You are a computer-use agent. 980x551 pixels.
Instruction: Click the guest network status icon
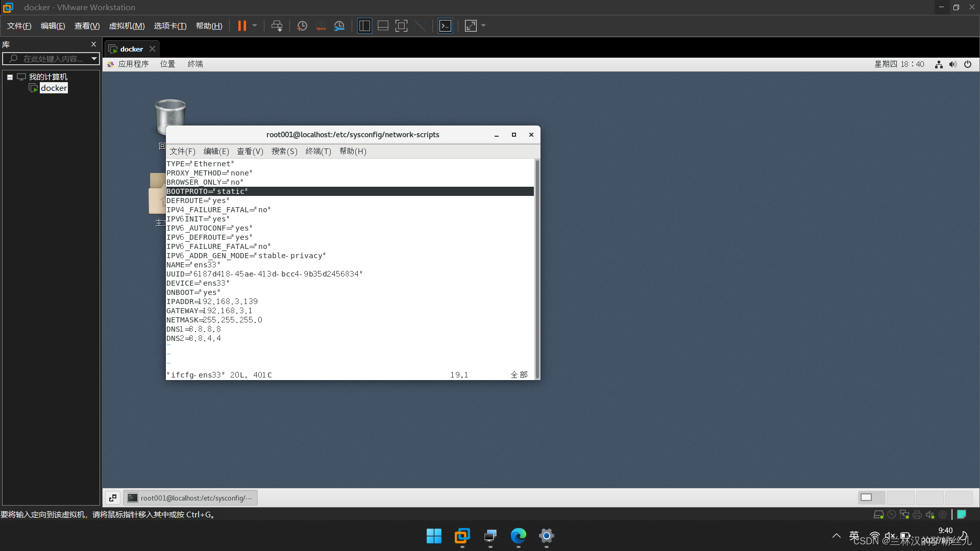pyautogui.click(x=939, y=64)
